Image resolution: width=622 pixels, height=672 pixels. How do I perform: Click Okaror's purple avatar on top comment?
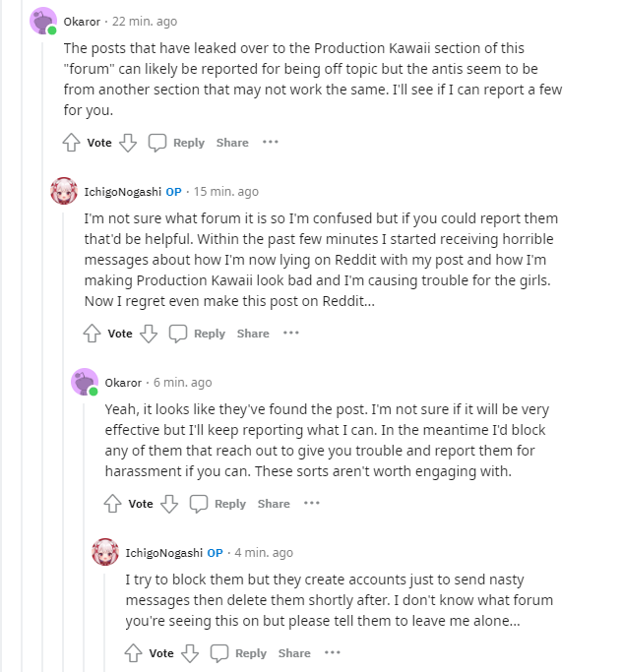point(43,21)
